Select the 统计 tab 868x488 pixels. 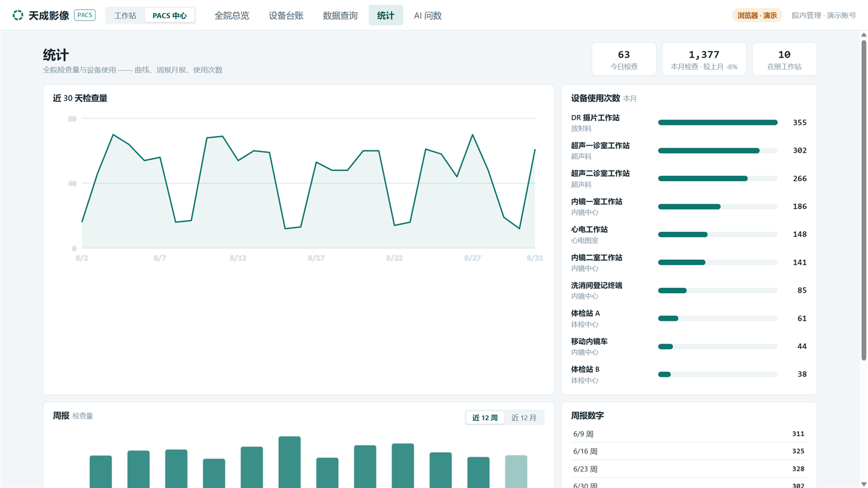pyautogui.click(x=386, y=15)
